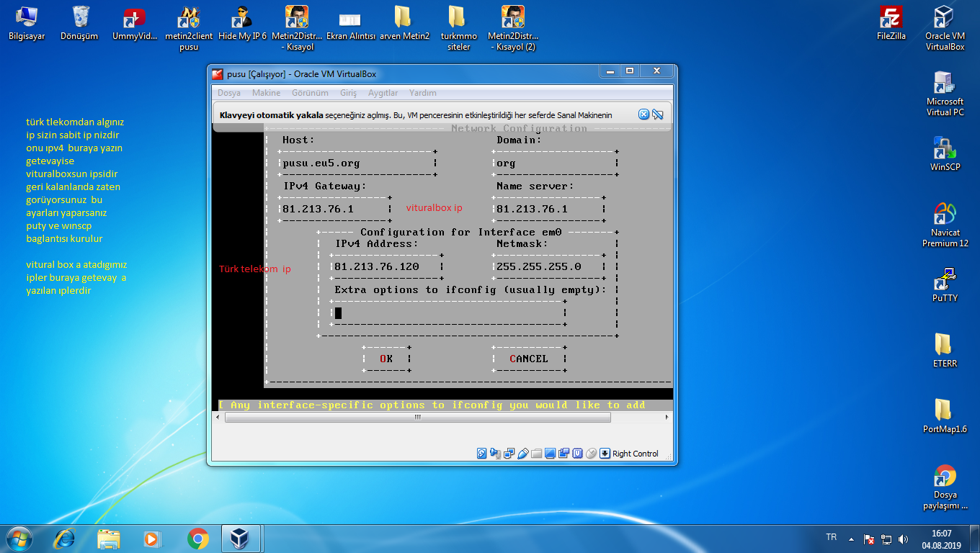Open the Windows Start menu
The height and width of the screenshot is (553, 980).
click(19, 538)
